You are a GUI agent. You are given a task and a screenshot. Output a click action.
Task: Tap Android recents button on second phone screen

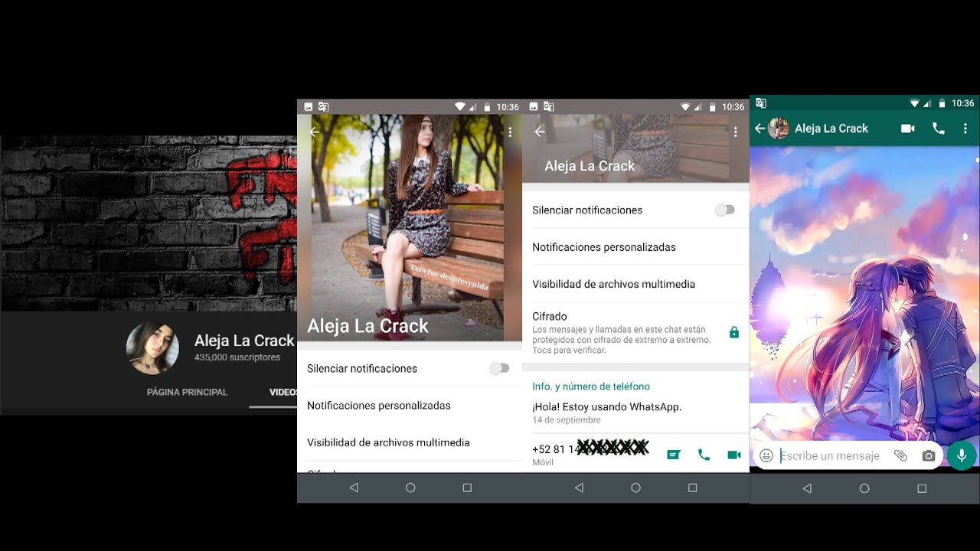(692, 487)
